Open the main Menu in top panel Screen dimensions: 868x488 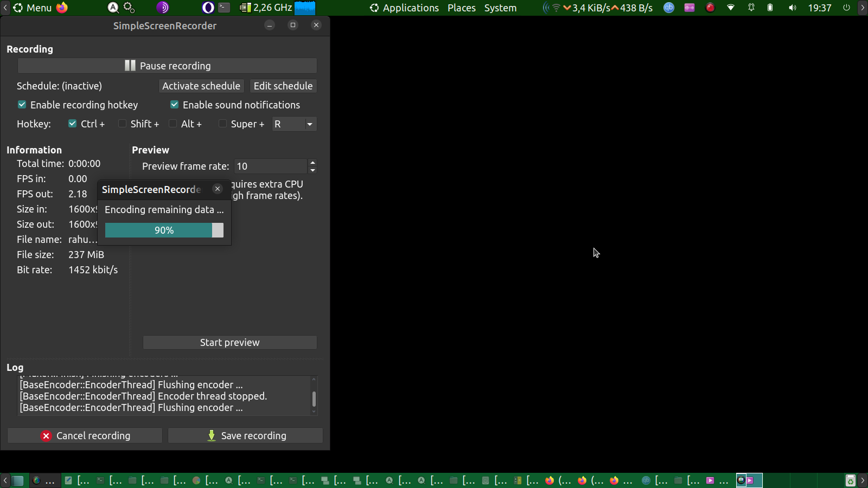pos(33,8)
